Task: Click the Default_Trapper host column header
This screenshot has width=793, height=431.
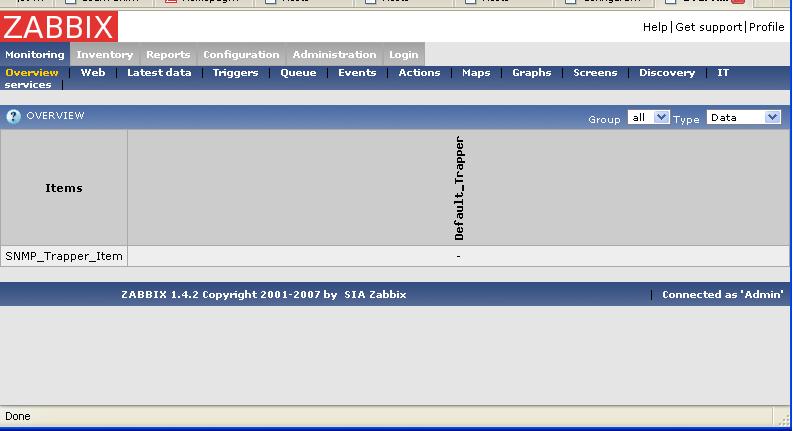Action: (459, 188)
